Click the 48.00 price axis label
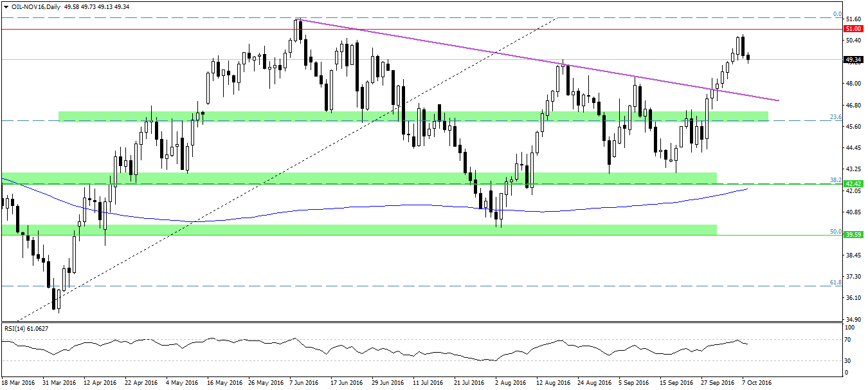This screenshot has width=868, height=390. click(852, 83)
